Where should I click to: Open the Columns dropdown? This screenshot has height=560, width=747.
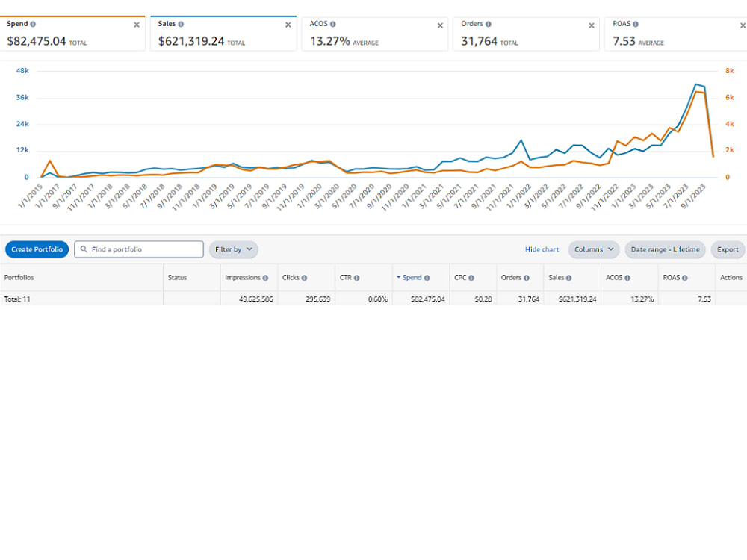594,249
